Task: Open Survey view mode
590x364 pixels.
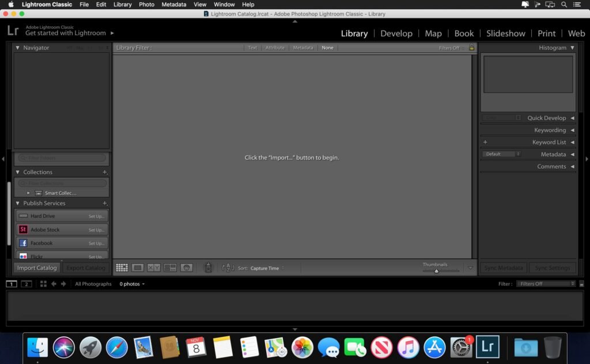Action: point(169,267)
